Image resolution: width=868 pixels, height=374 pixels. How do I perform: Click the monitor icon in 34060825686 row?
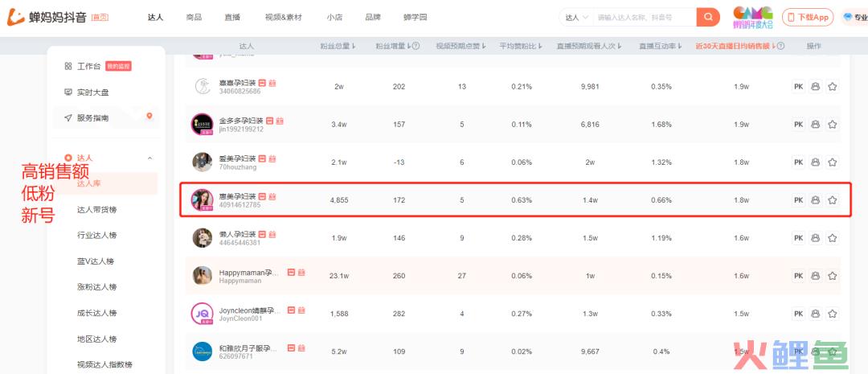pyautogui.click(x=815, y=86)
